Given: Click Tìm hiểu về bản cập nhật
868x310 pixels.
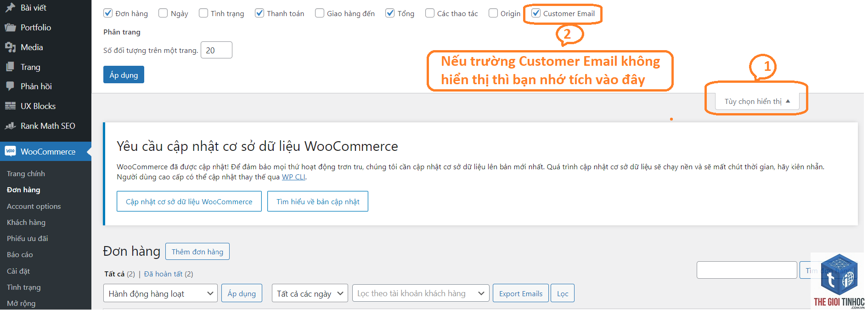Looking at the screenshot, I should 318,201.
